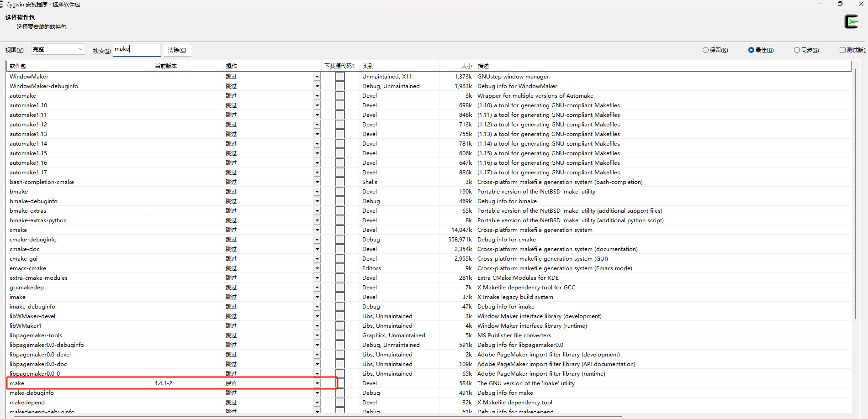Restore the Cygwin window using title bar button
Screen dimensions: 868x419
click(x=840, y=4)
